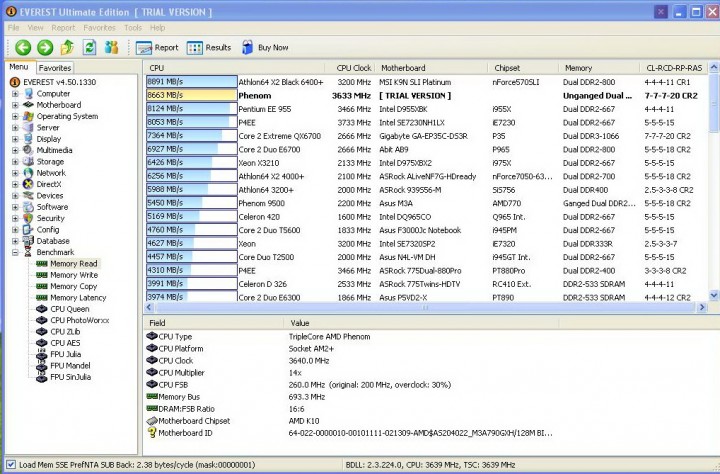Image resolution: width=720 pixels, height=474 pixels.
Task: Select Devices in the tree
Action: (x=50, y=196)
